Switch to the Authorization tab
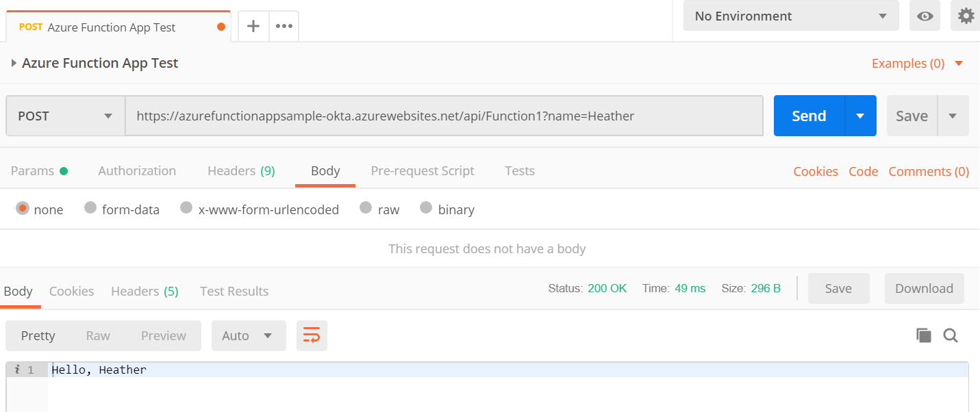This screenshot has width=980, height=412. (x=137, y=171)
